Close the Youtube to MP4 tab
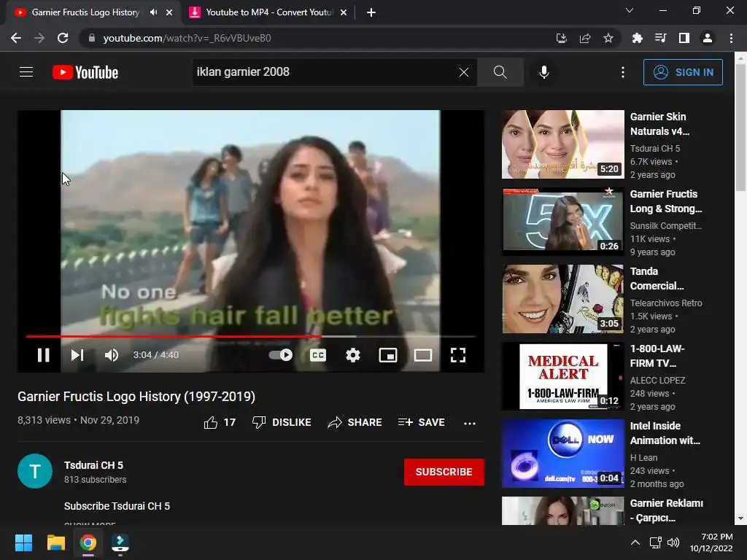 pyautogui.click(x=344, y=12)
